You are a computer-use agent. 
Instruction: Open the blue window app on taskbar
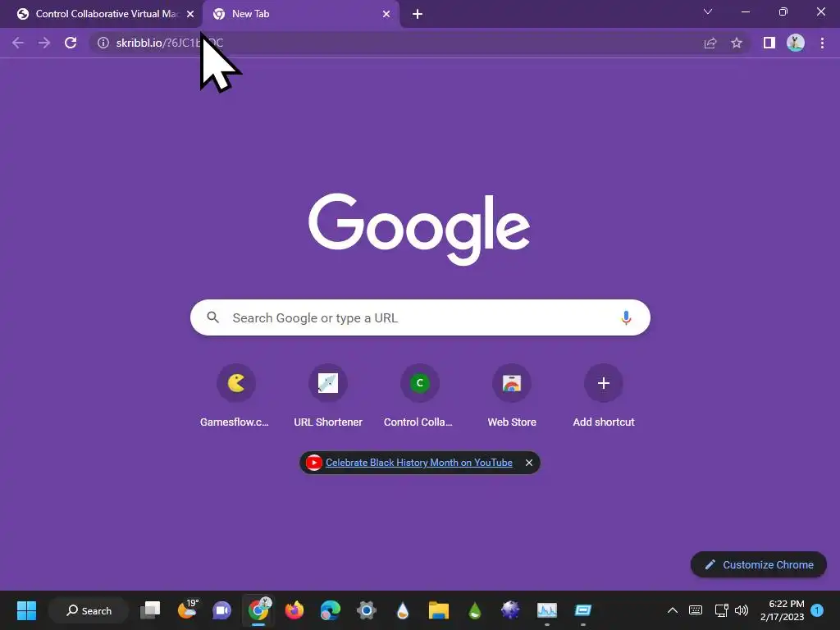tap(583, 610)
